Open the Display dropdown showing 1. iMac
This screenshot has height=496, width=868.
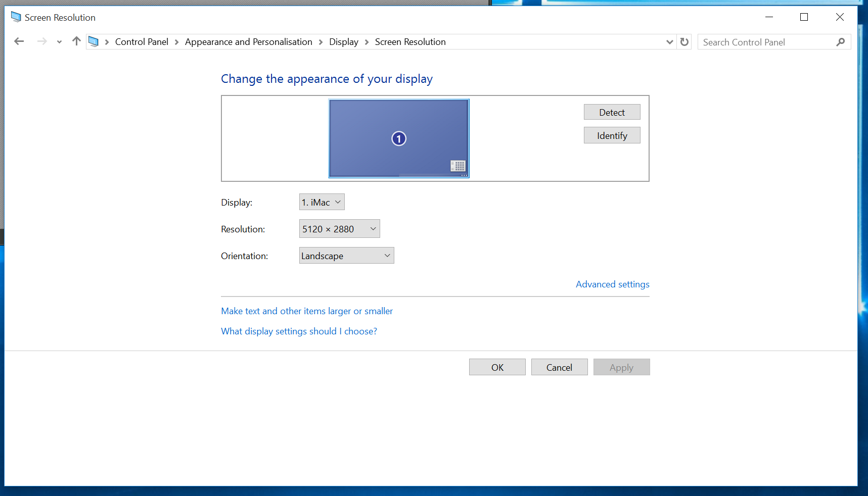(322, 202)
